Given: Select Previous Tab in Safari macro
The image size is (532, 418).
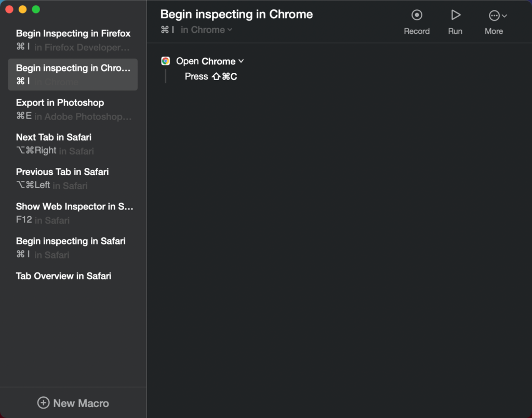Looking at the screenshot, I should 73,179.
